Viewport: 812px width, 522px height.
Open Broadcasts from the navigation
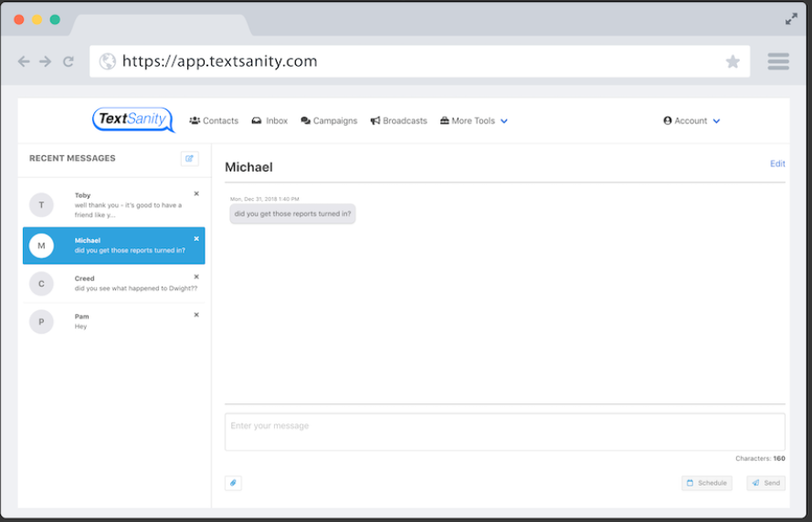[x=399, y=120]
